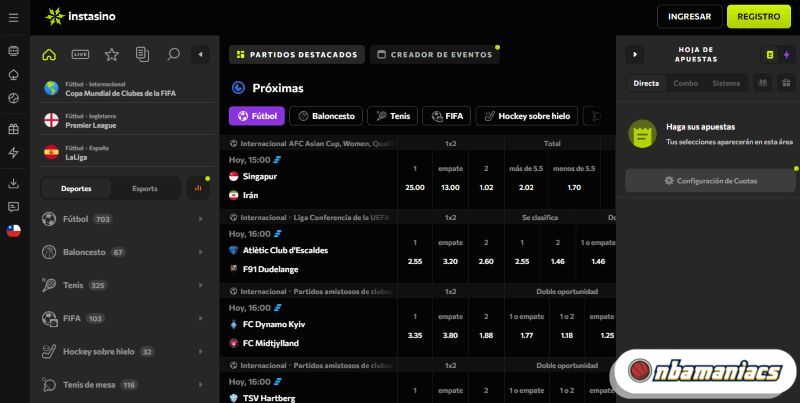
Task: Open the download app icon
Action: [x=14, y=184]
